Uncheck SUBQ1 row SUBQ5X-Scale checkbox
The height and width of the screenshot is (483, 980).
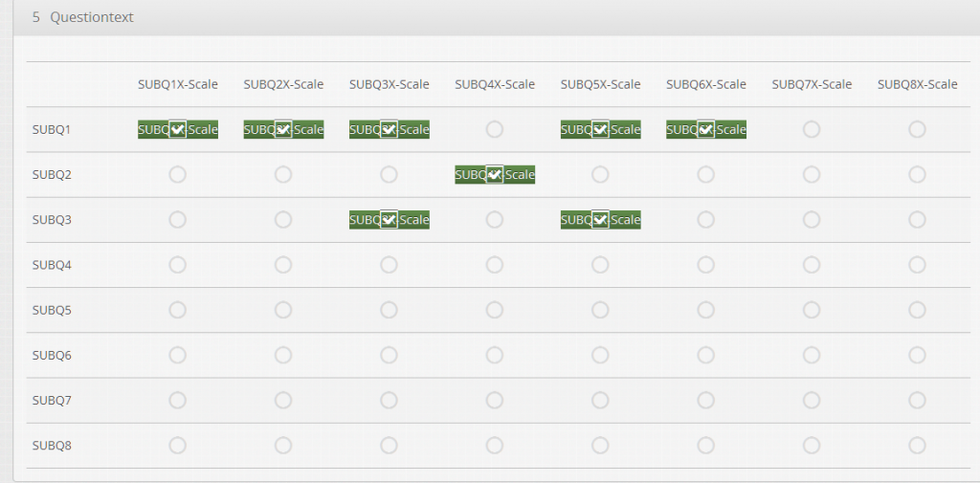tap(600, 129)
